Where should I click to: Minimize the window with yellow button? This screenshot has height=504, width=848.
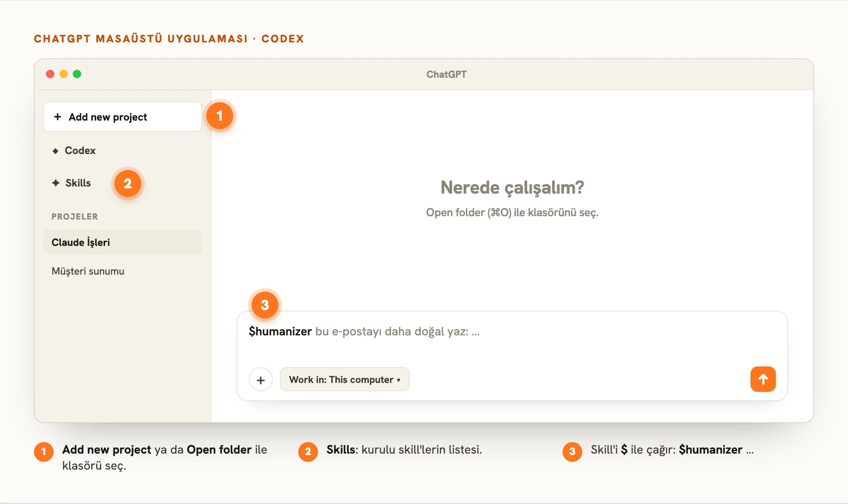[x=64, y=74]
